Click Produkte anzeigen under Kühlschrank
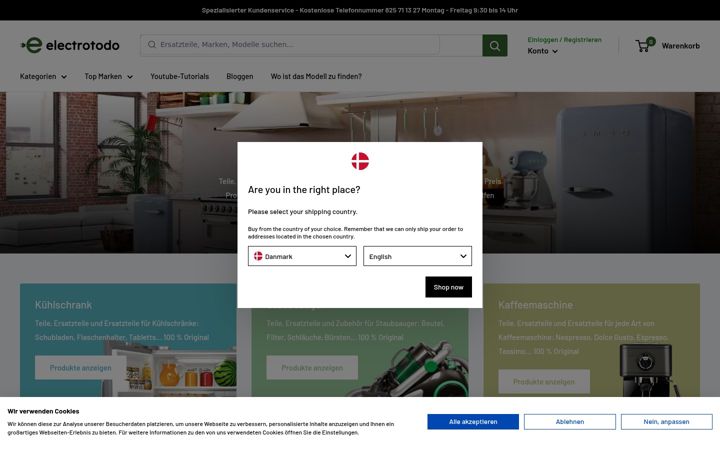This screenshot has width=720, height=450. click(80, 368)
